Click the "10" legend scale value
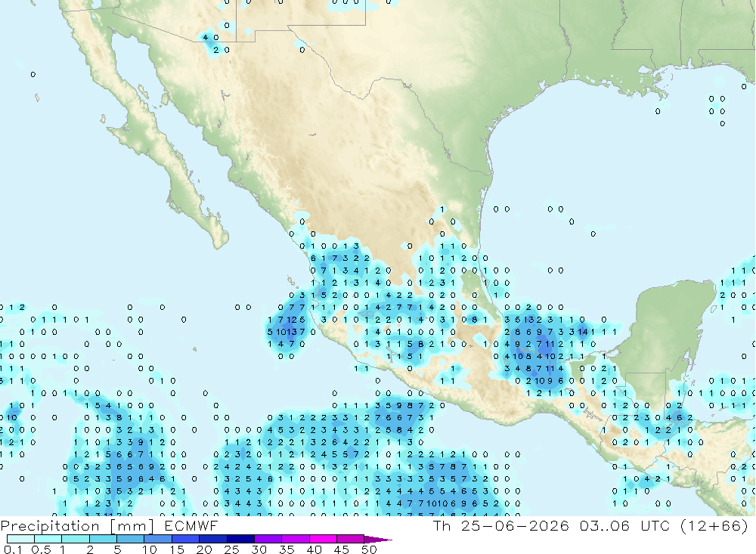756x554 pixels. tap(150, 549)
